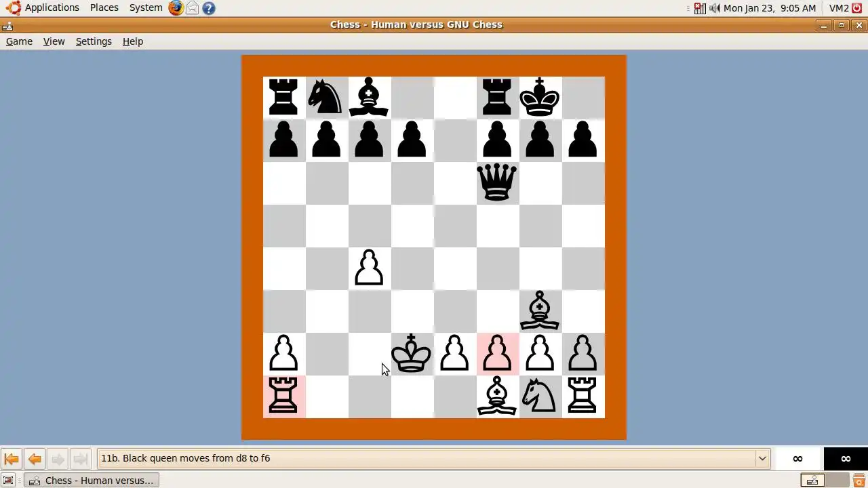Open the Trash icon in bottom panel
This screenshot has height=488, width=868.
(859, 481)
